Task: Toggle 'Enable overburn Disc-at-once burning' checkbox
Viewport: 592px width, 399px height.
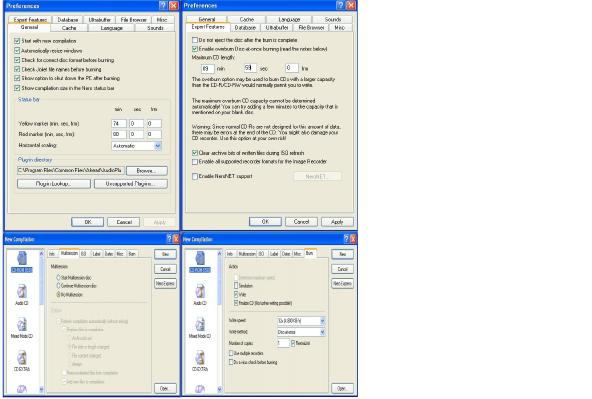Action: click(195, 49)
